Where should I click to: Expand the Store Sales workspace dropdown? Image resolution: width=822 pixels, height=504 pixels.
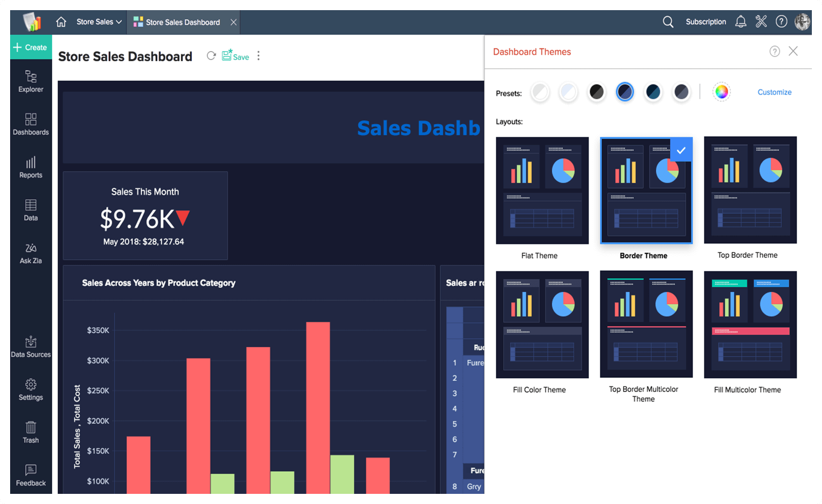click(x=98, y=22)
